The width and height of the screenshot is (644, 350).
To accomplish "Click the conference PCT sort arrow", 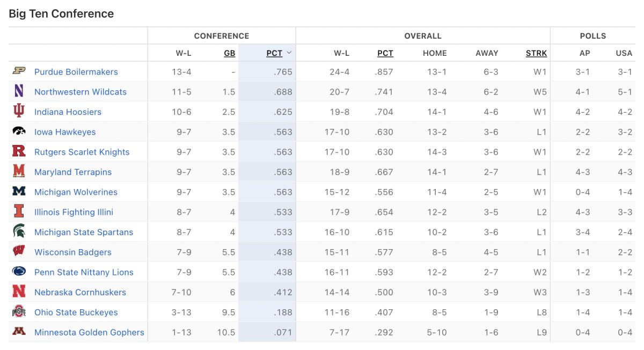I will click(289, 53).
